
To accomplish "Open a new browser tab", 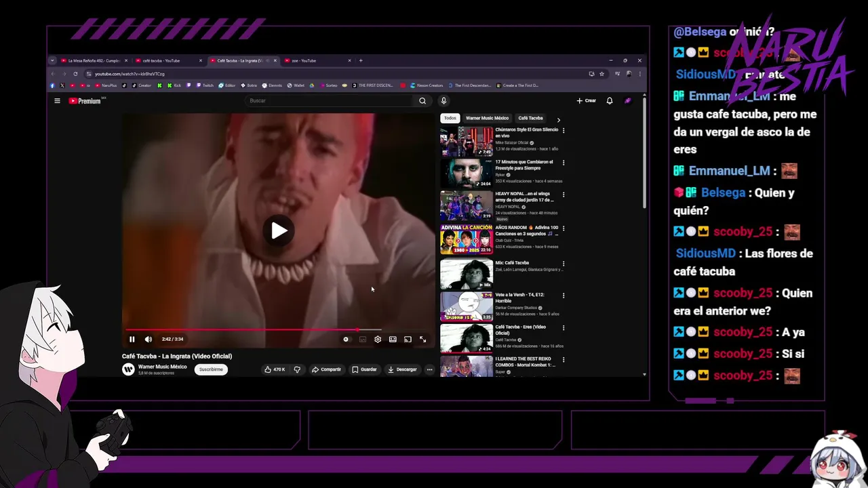I will [361, 60].
